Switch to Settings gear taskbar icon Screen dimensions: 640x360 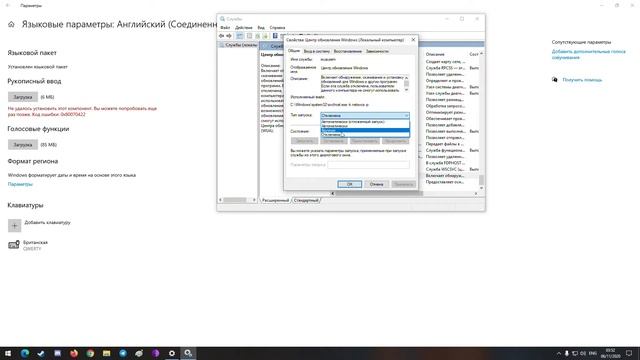[172, 353]
